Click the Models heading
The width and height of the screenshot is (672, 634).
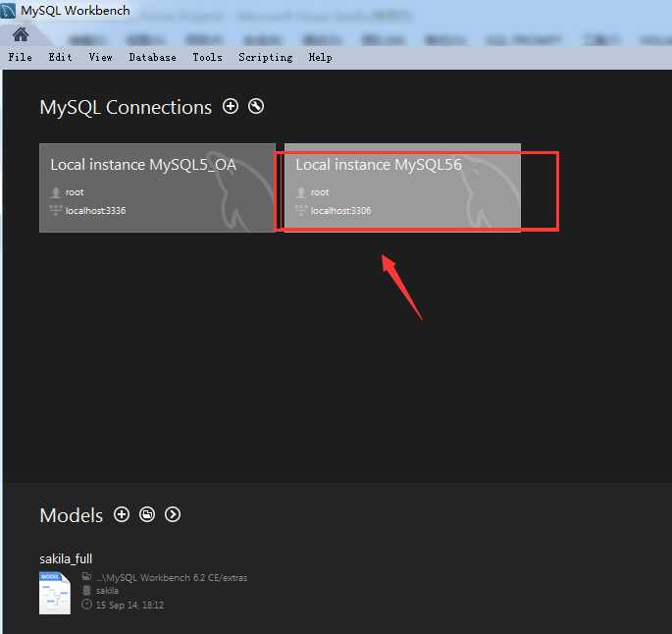[x=72, y=515]
